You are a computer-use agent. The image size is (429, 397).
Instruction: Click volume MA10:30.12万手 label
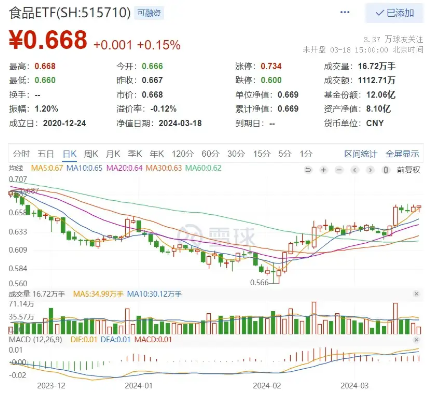[x=154, y=294]
